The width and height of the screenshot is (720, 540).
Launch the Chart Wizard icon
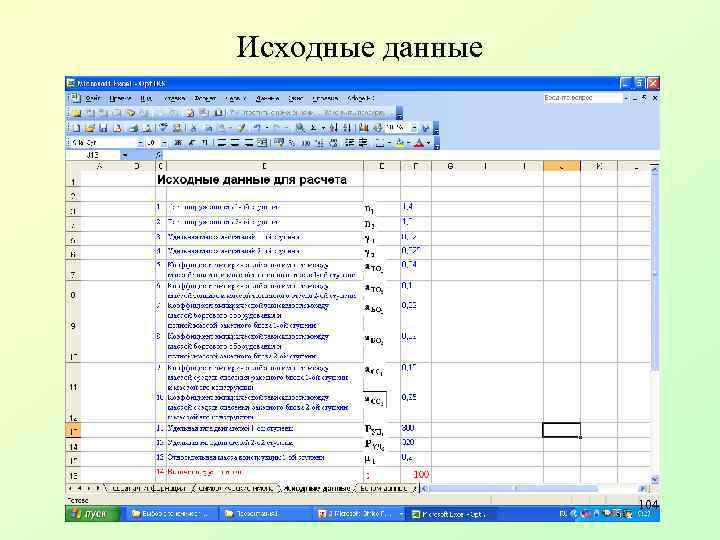(x=364, y=128)
